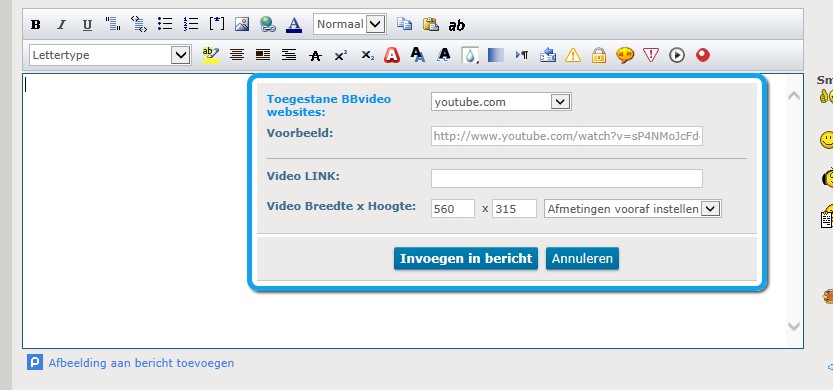Screen dimensions: 833x390
Task: Click the blue gradient text swatch
Action: click(496, 55)
